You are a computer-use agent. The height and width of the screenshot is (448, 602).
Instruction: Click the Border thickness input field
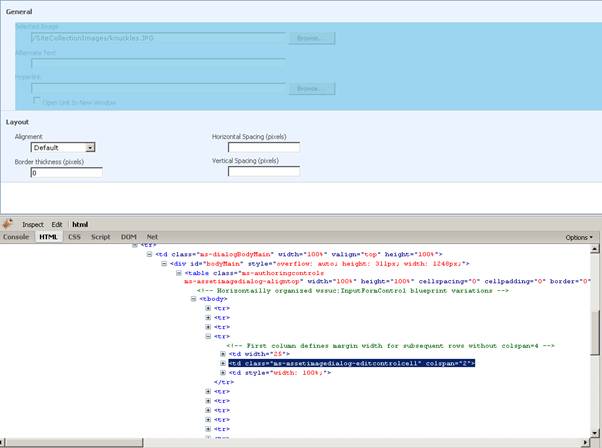(x=66, y=172)
